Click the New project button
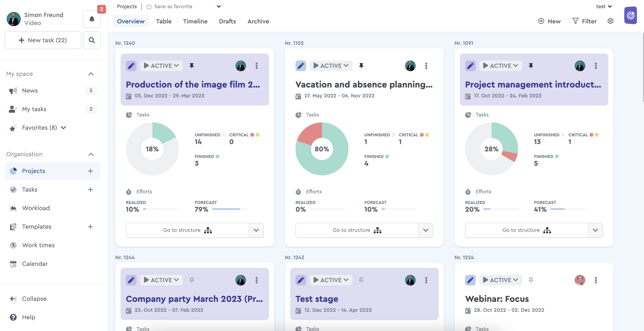Image resolution: width=644 pixels, height=331 pixels. pyautogui.click(x=549, y=21)
